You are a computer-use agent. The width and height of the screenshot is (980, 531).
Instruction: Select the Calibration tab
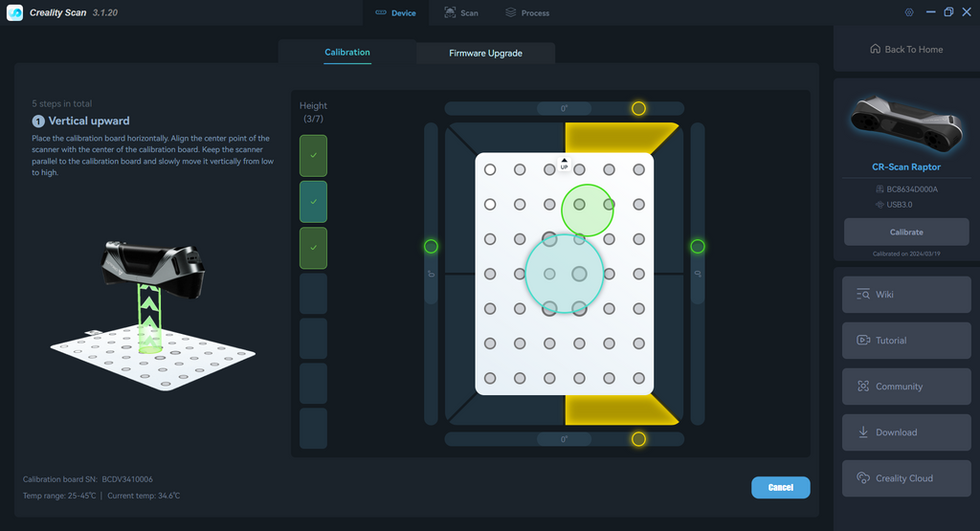(x=346, y=53)
